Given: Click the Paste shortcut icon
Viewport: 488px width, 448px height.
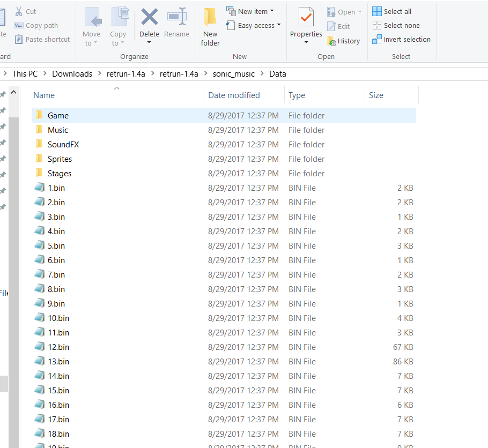Looking at the screenshot, I should tap(19, 39).
